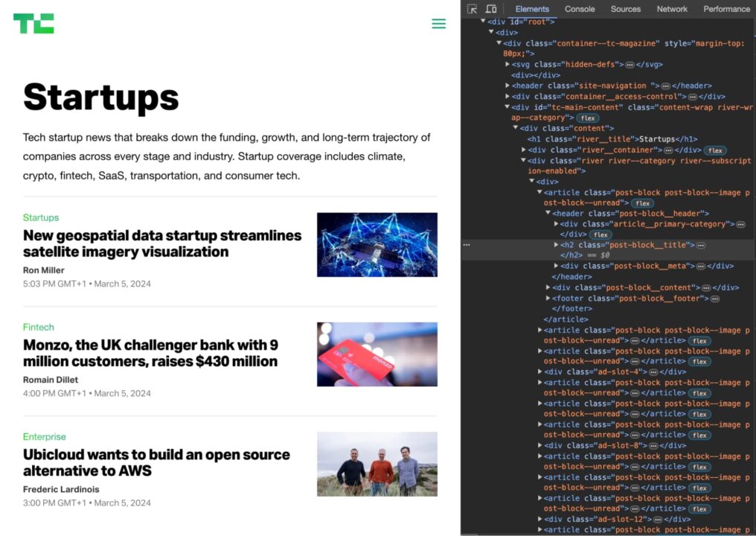Select the h1 river__title Startups element
This screenshot has height=536, width=756.
pyautogui.click(x=612, y=139)
